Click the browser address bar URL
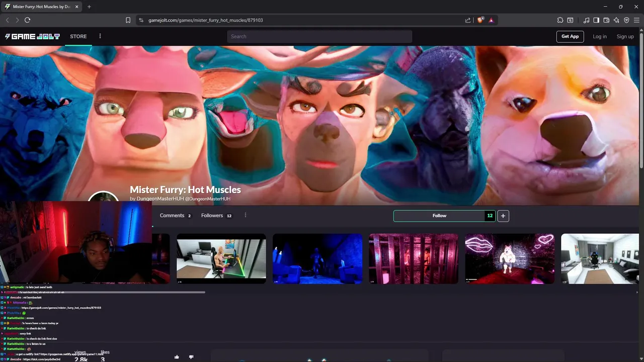 pos(206,20)
